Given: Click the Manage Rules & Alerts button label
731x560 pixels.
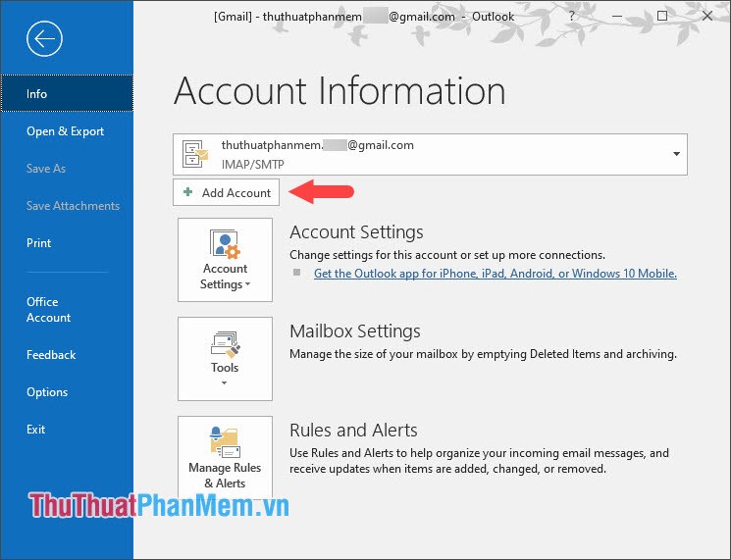Looking at the screenshot, I should [225, 476].
